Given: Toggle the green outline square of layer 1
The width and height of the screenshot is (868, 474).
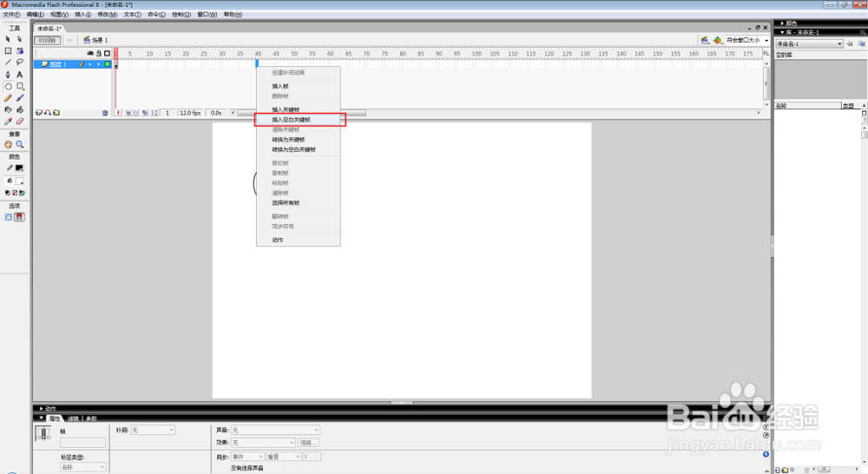Looking at the screenshot, I should [108, 64].
